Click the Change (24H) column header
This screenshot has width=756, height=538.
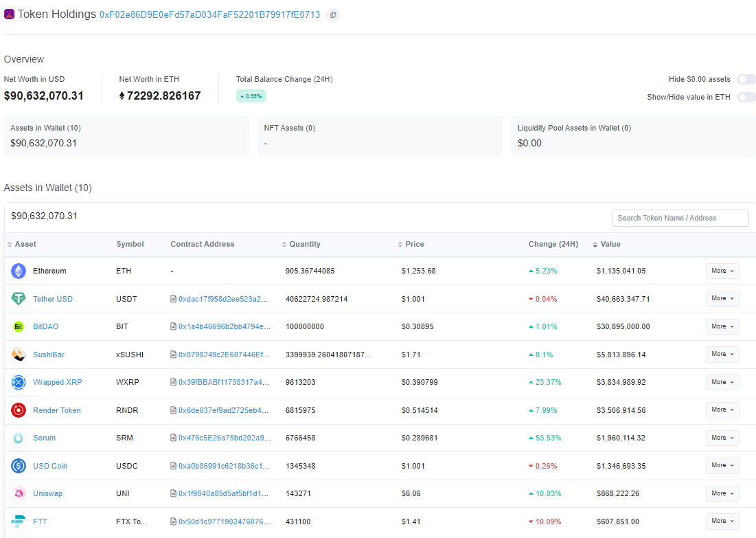click(553, 244)
